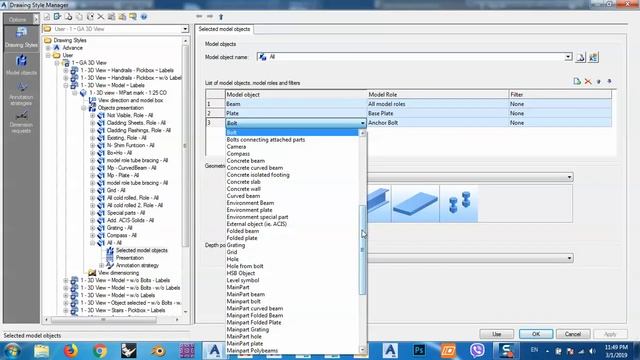Screen dimensions: 640x360
Task: Move the table row up with the up arrow icon
Action: pyautogui.click(x=599, y=82)
